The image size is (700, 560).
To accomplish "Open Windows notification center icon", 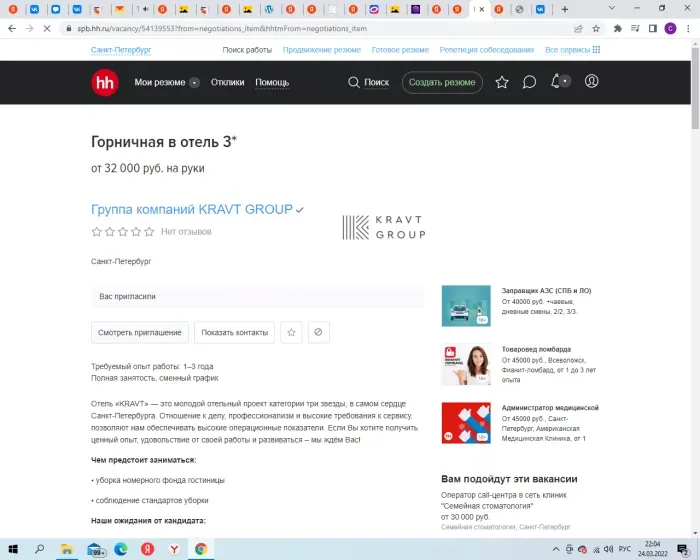I will [x=683, y=550].
